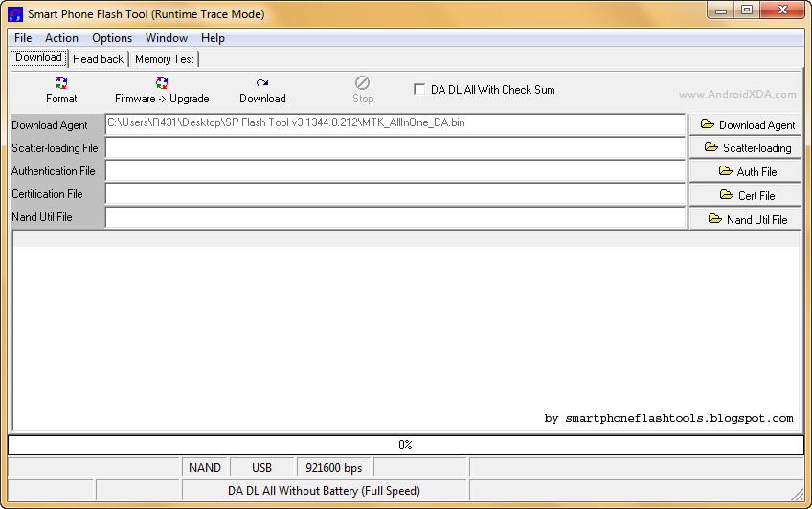Viewport: 812px width, 509px height.
Task: Focus the Scatter-loading File field
Action: tap(395, 148)
